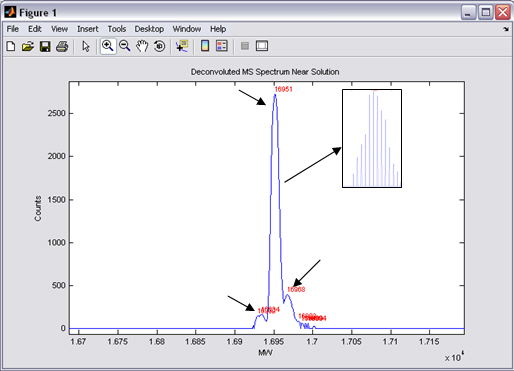Open the Help menu

(218, 29)
